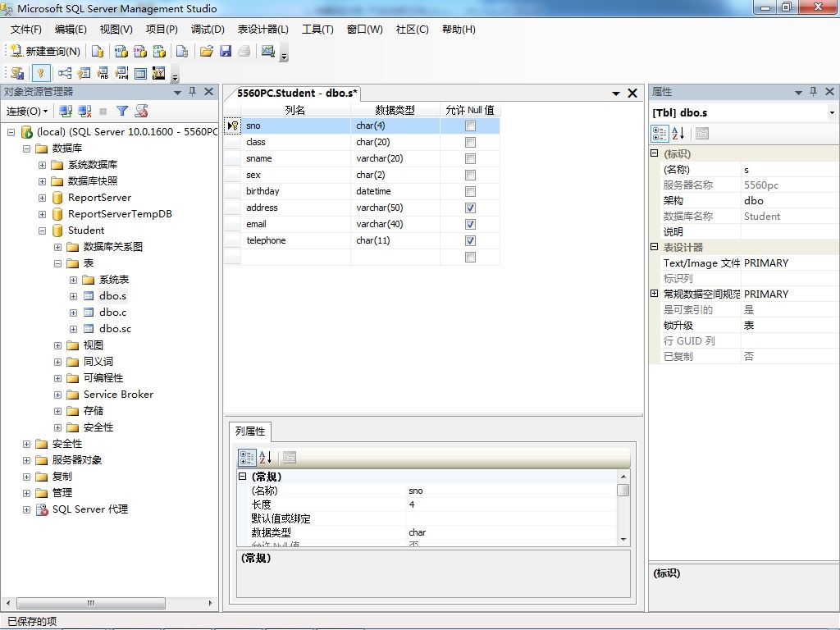
Task: Open the Activity Monitor icon
Action: pos(268,52)
